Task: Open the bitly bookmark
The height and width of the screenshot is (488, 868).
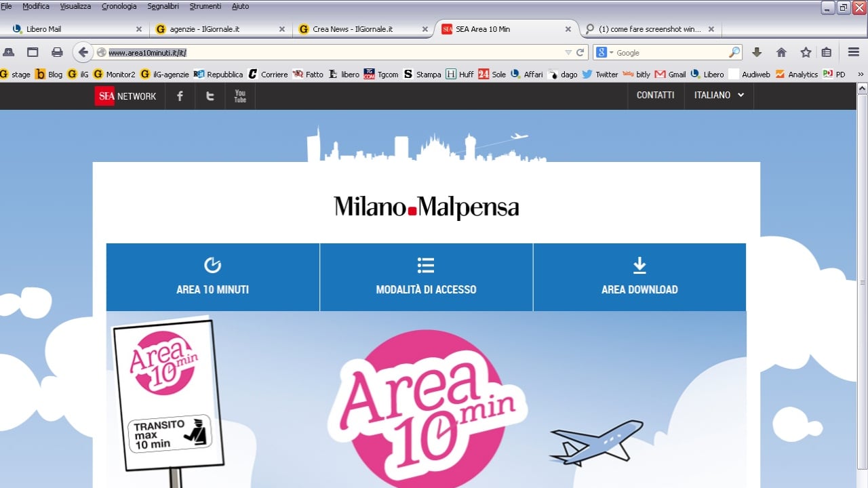Action: click(x=636, y=75)
